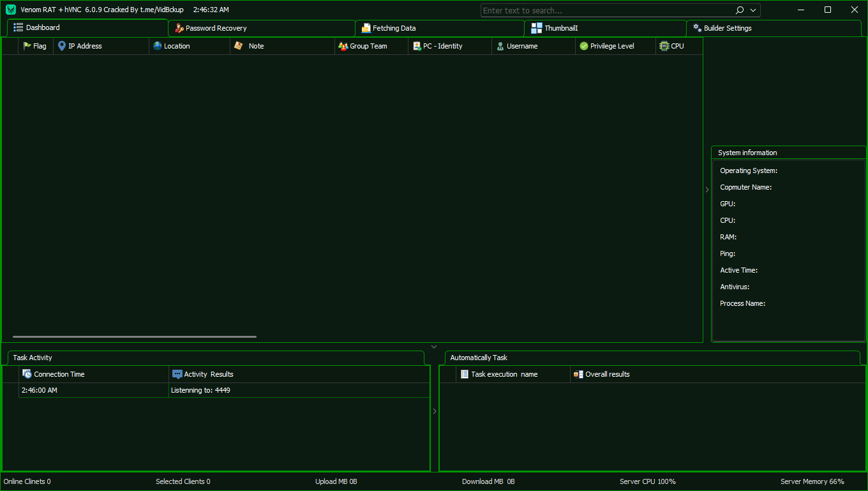Switch to the Fetching Data tab
Viewport: 868px width, 491px height.
(x=394, y=28)
